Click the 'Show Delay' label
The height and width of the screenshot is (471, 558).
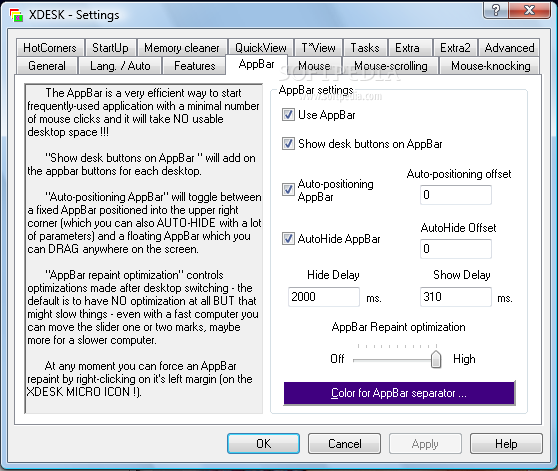(462, 275)
